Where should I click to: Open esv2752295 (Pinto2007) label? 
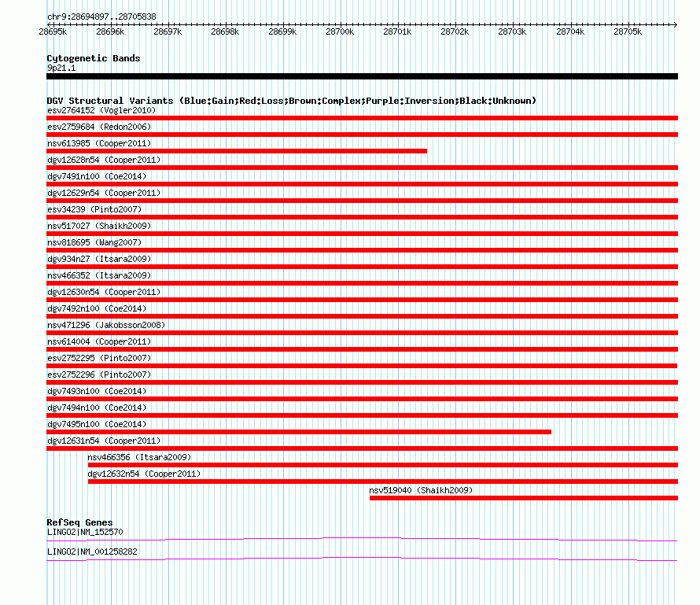point(99,358)
